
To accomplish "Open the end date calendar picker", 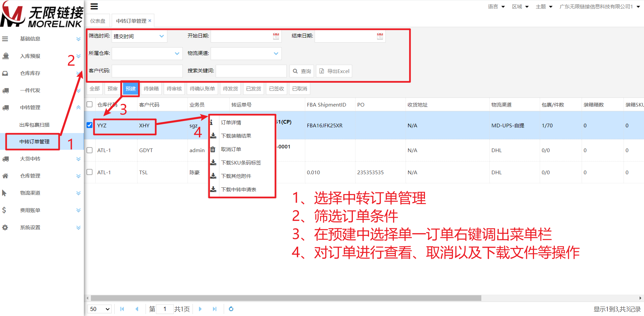I will tap(380, 36).
